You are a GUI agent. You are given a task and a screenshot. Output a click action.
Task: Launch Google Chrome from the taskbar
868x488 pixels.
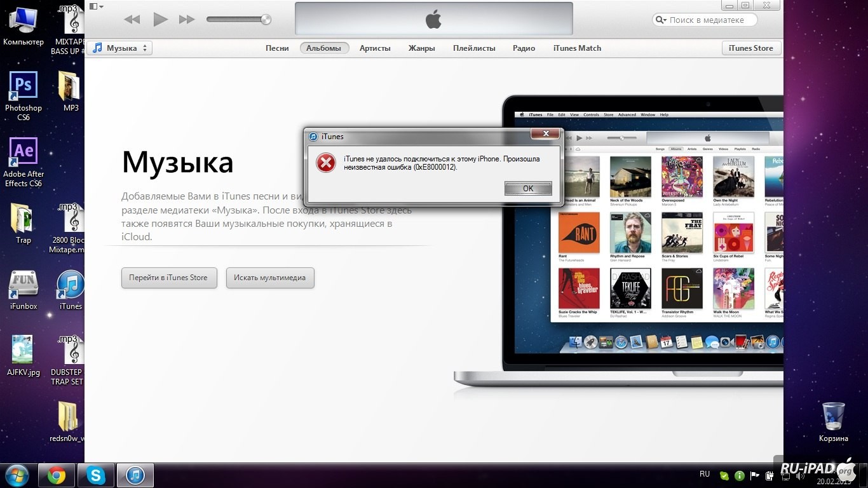[57, 475]
